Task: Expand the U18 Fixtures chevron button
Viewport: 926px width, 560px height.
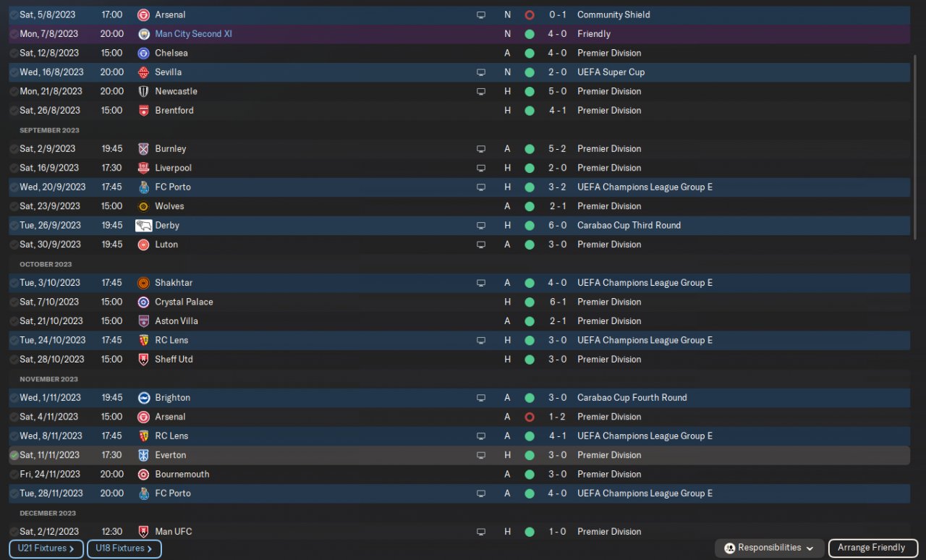Action: click(x=124, y=548)
